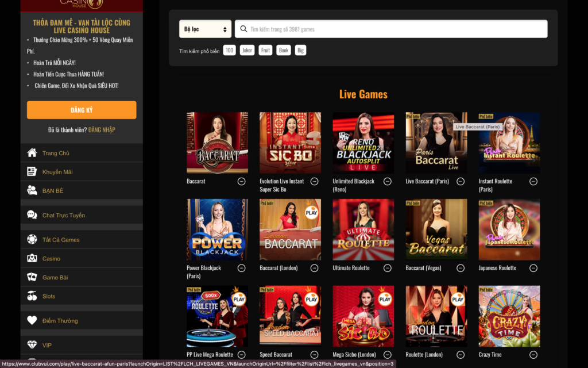Select Tất Cả Games menu item
Screen dimensions: 588x368
(82, 240)
